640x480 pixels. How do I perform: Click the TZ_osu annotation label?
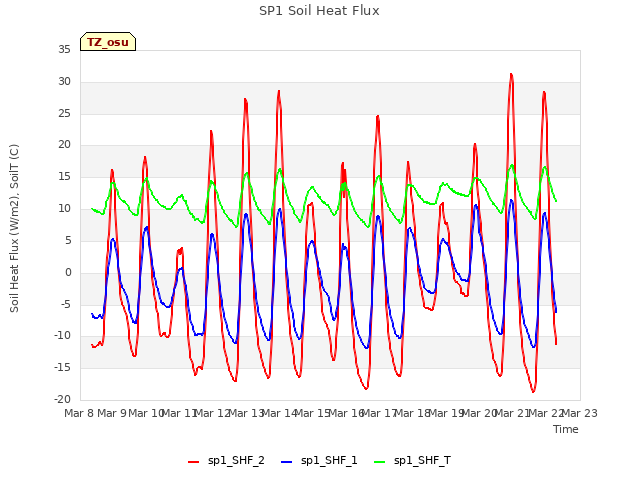(108, 42)
